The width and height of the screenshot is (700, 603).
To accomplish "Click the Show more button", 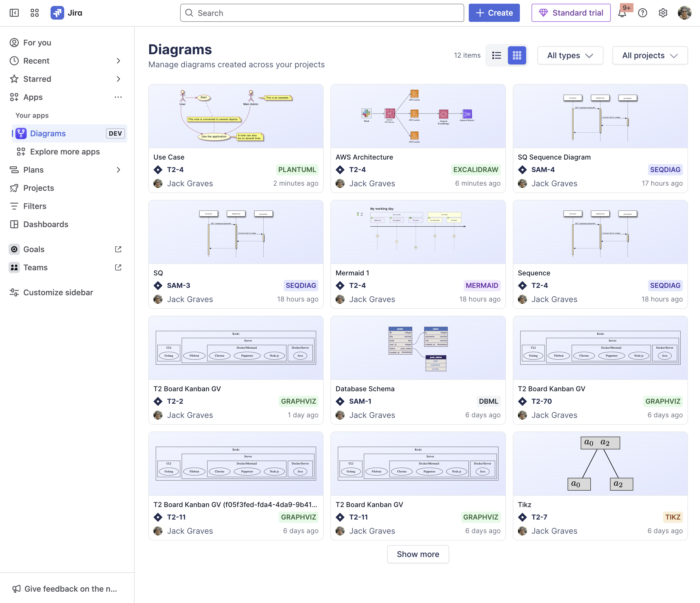I will pos(418,554).
